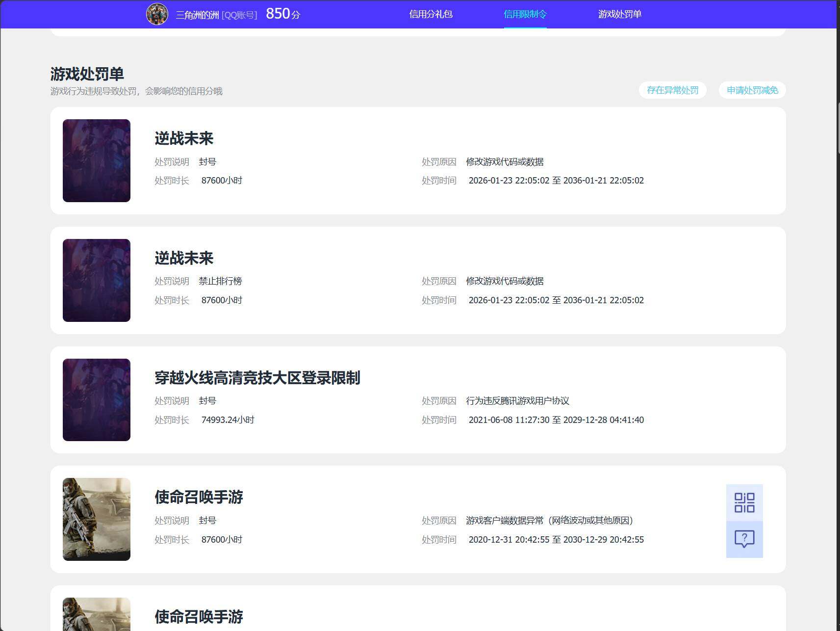
Task: Click the 850分 credit score
Action: (283, 14)
